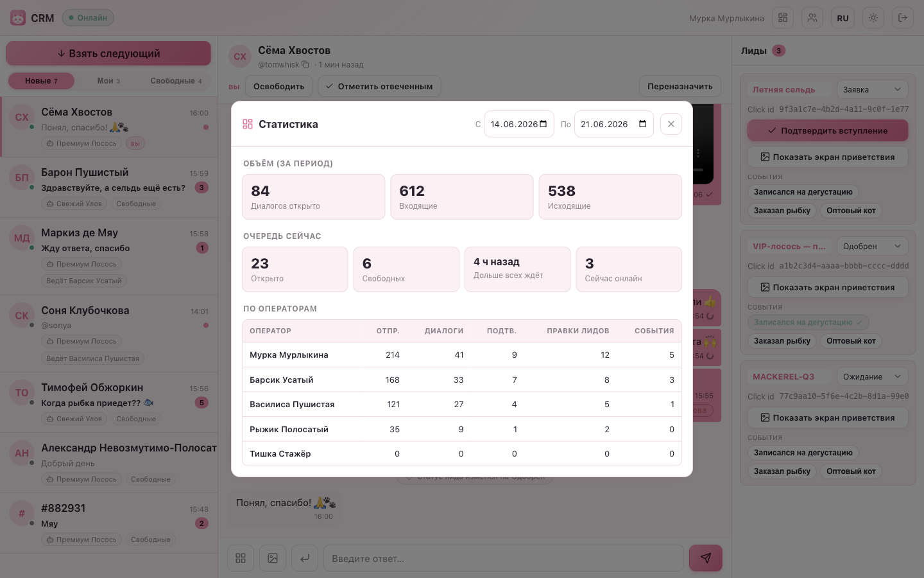The width and height of the screenshot is (924, 578).
Task: Expand the 'Заявка' lead status dropdown
Action: pyautogui.click(x=872, y=90)
